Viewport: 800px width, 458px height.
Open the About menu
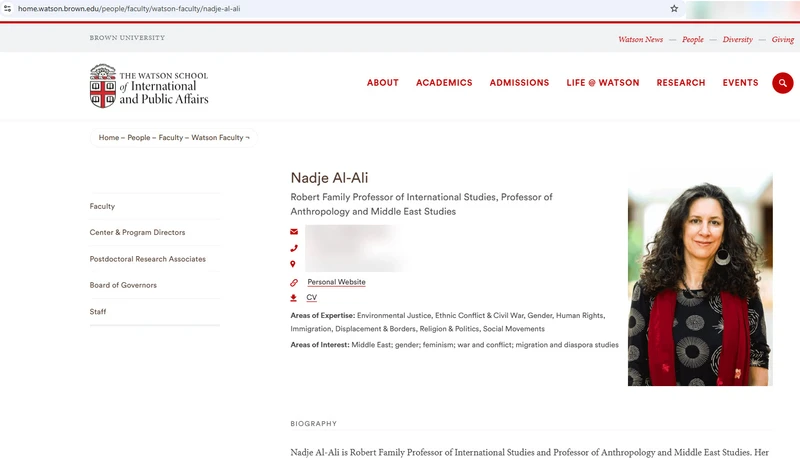(x=383, y=83)
